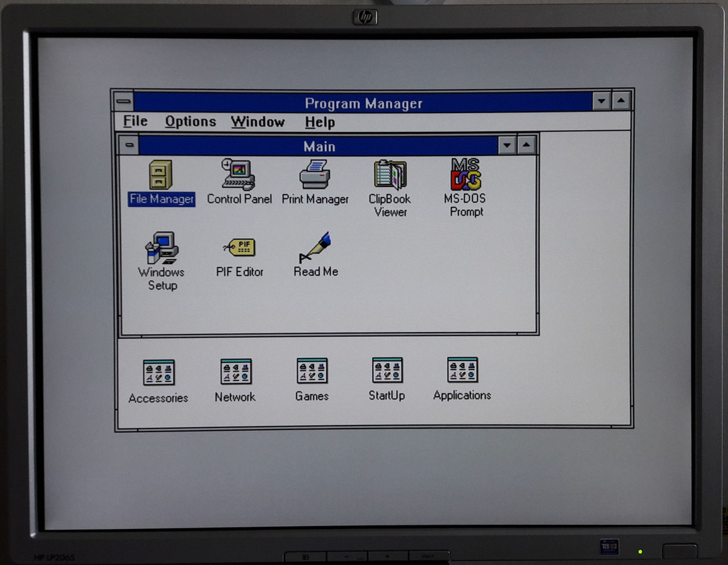This screenshot has width=728, height=565.
Task: Launch Print Manager
Action: [x=315, y=174]
